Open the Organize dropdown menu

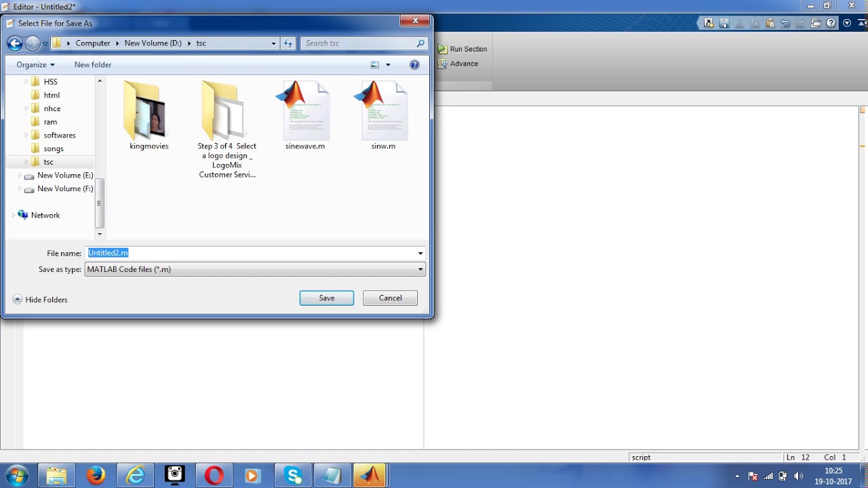click(x=35, y=65)
